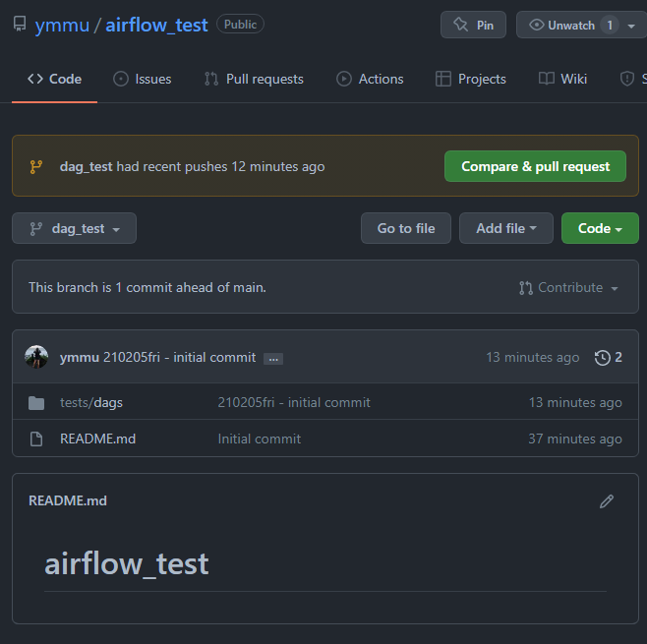Click the tests/dags folder icon

[36, 403]
